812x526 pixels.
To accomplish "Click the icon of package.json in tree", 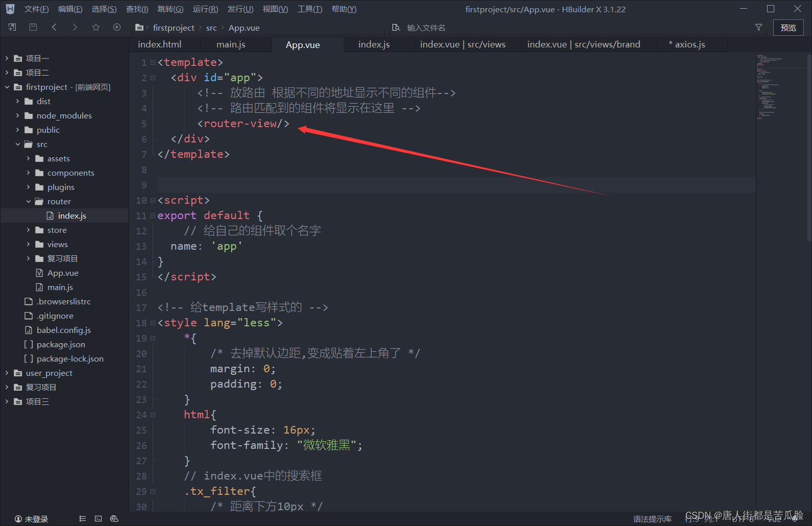I will [29, 344].
